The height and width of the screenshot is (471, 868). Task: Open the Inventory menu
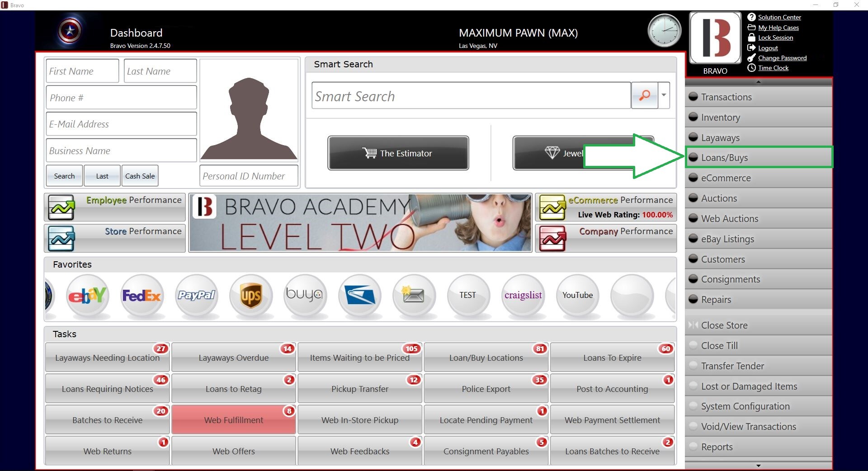point(759,117)
